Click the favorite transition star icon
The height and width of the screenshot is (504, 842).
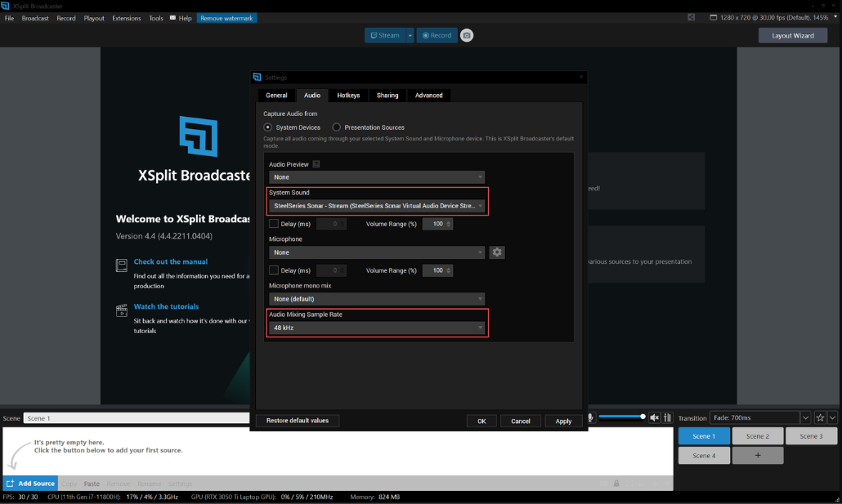(x=820, y=417)
